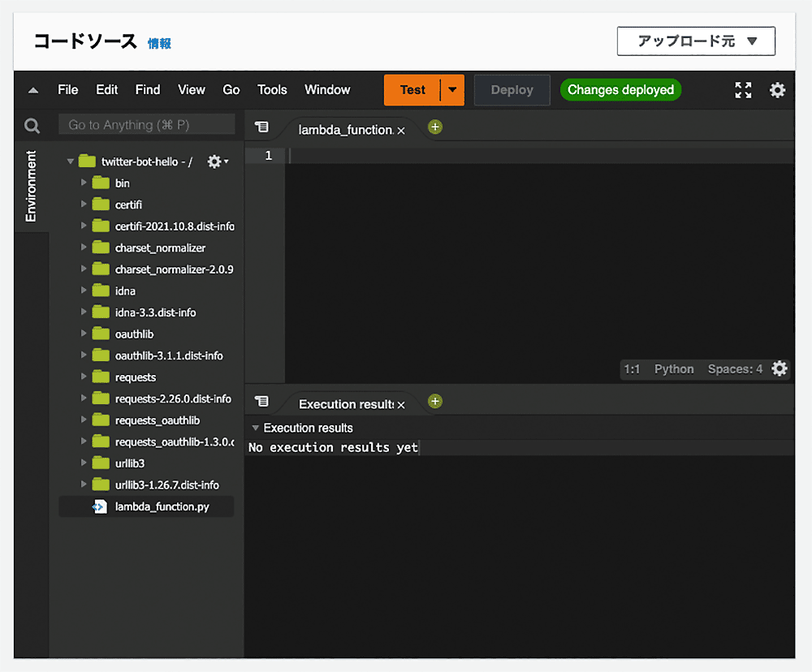
Task: Collapse the menu bar with up arrow
Action: pos(33,90)
